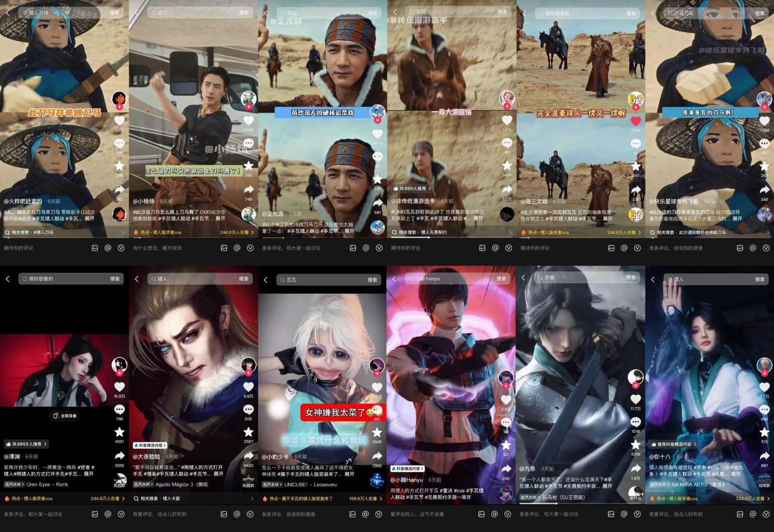Viewport: 774px width, 532px height.
Task: Open 共859人推荐 chevron on @非传统漫游选手 video
Action: point(412,189)
